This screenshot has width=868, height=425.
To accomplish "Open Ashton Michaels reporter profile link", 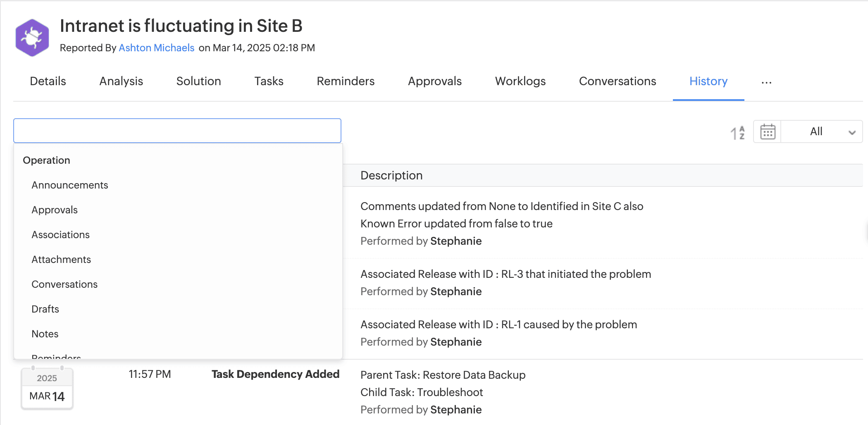I will click(x=156, y=48).
